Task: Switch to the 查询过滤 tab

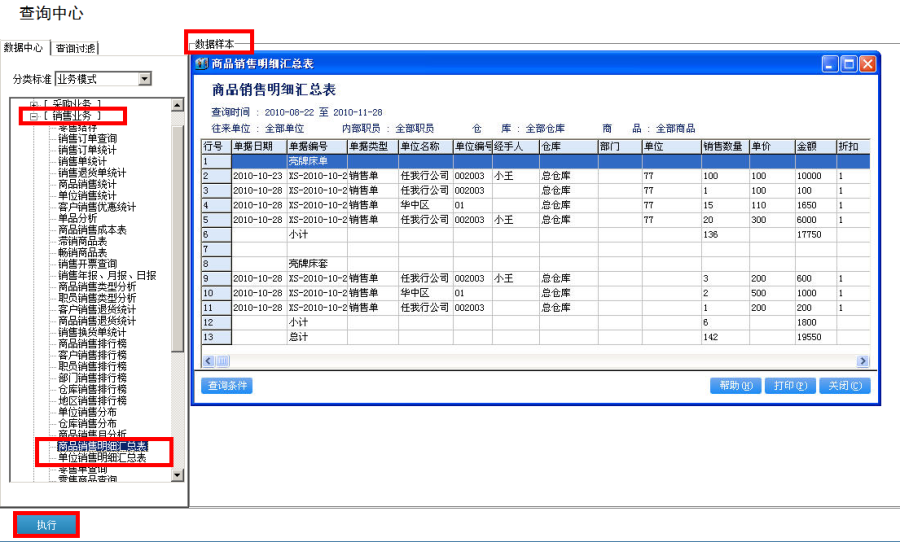Action: click(76, 48)
